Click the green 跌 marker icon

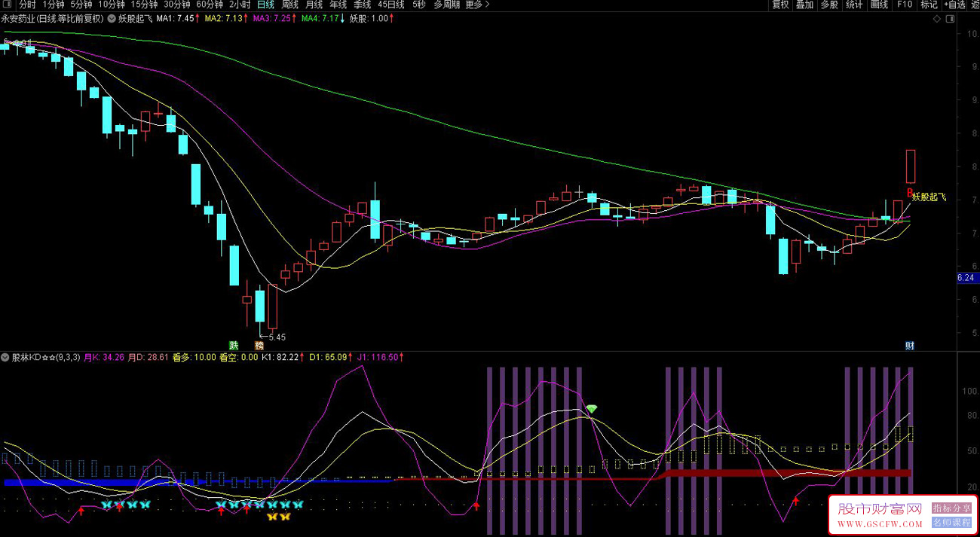(x=234, y=346)
